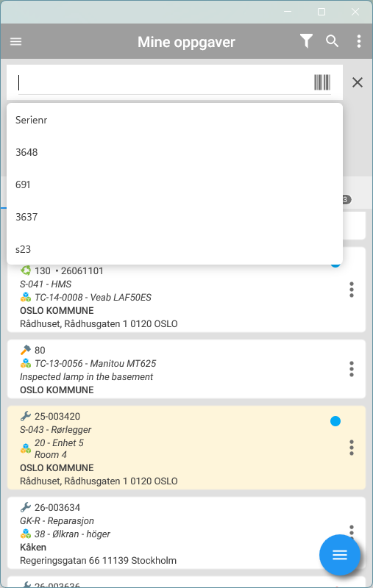Open options for the Manitou MT625 task
Viewport: 373px width, 588px height.
coord(351,369)
